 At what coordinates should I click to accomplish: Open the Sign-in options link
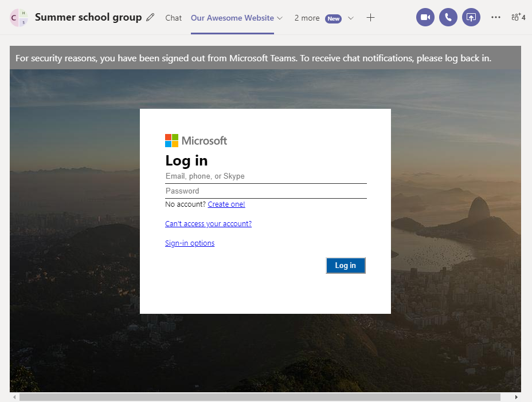click(x=190, y=243)
